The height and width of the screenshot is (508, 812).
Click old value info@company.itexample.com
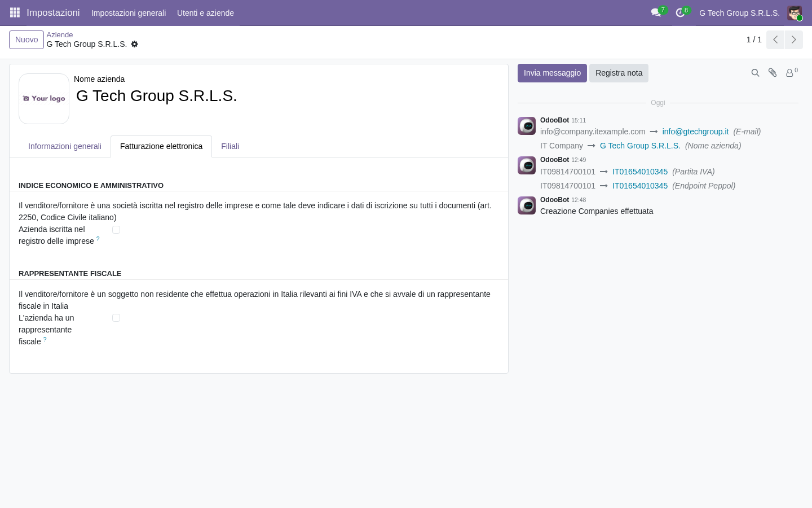(593, 132)
